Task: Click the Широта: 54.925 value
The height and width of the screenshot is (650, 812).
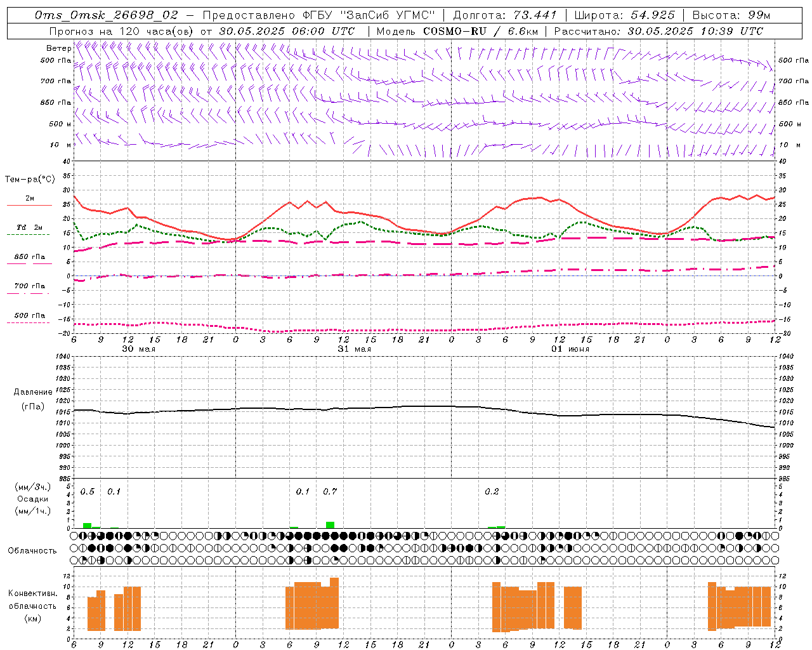Action: pyautogui.click(x=625, y=15)
